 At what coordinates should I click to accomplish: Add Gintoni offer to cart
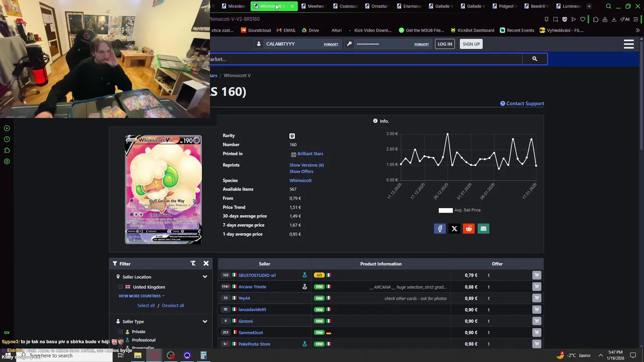click(537, 321)
